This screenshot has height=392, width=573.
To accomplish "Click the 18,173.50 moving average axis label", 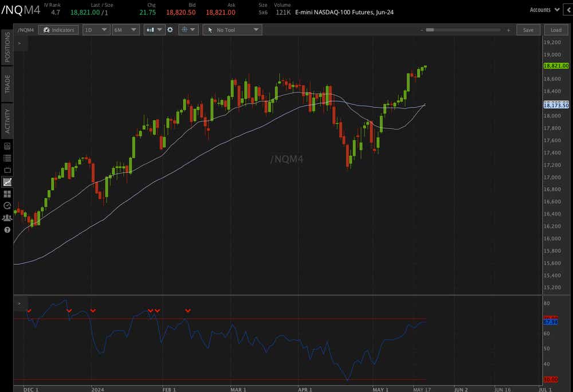I will [556, 105].
